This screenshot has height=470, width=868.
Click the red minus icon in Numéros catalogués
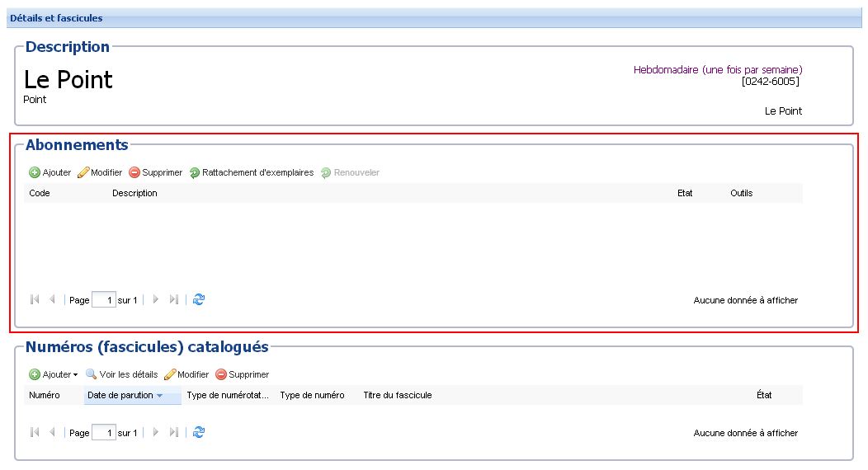click(221, 374)
